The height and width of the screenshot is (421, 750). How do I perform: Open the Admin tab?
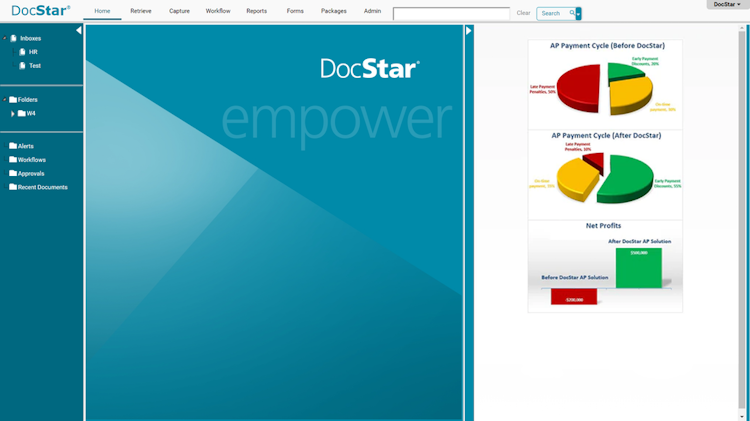pos(372,11)
